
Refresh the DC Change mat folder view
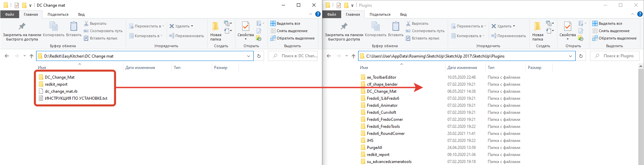click(x=259, y=56)
